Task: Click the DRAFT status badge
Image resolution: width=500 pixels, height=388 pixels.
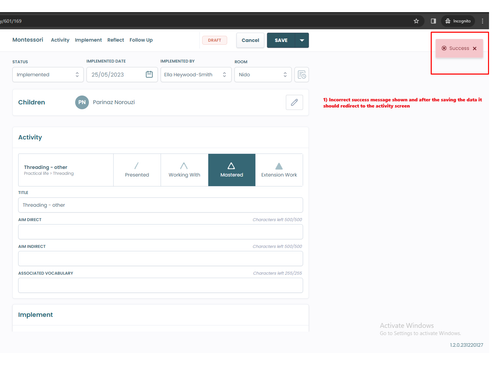Action: (x=214, y=40)
